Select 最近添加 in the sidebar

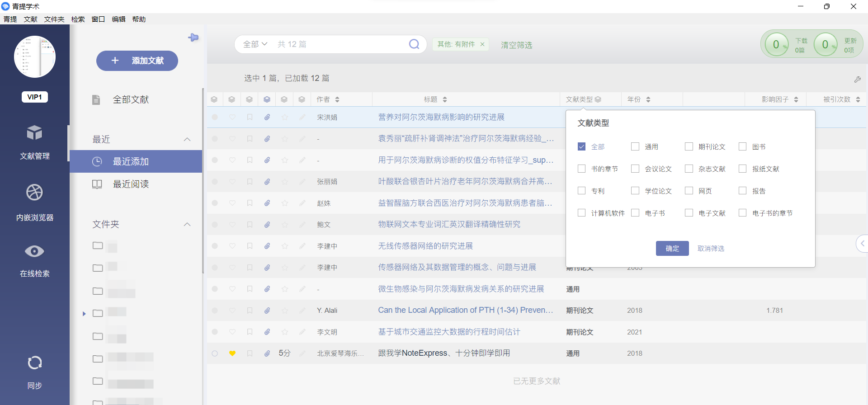136,161
